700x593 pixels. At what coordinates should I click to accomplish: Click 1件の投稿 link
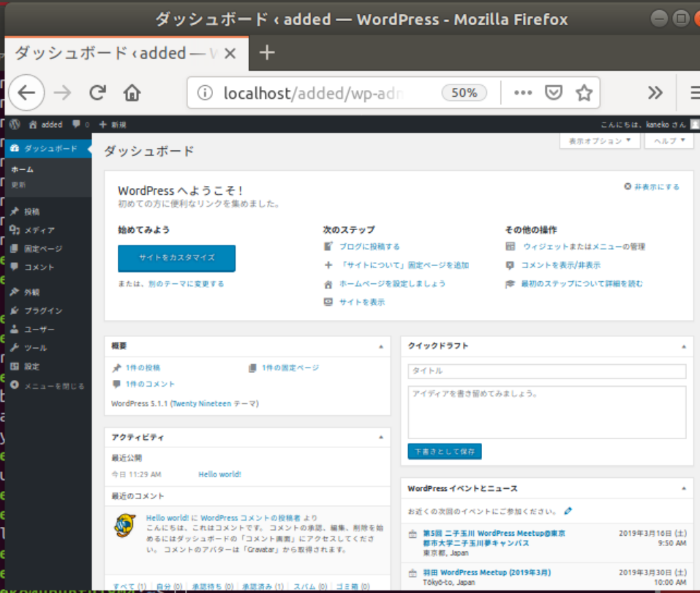tap(143, 368)
